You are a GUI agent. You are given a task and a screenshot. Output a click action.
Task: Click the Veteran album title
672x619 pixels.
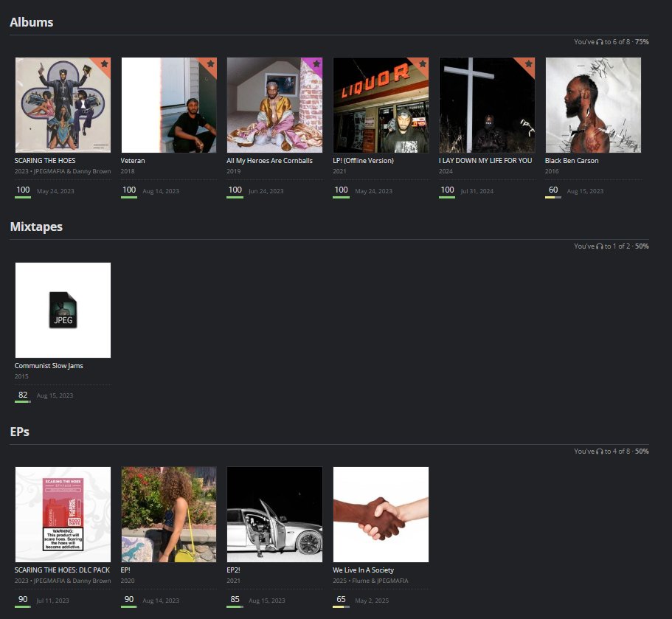(133, 161)
